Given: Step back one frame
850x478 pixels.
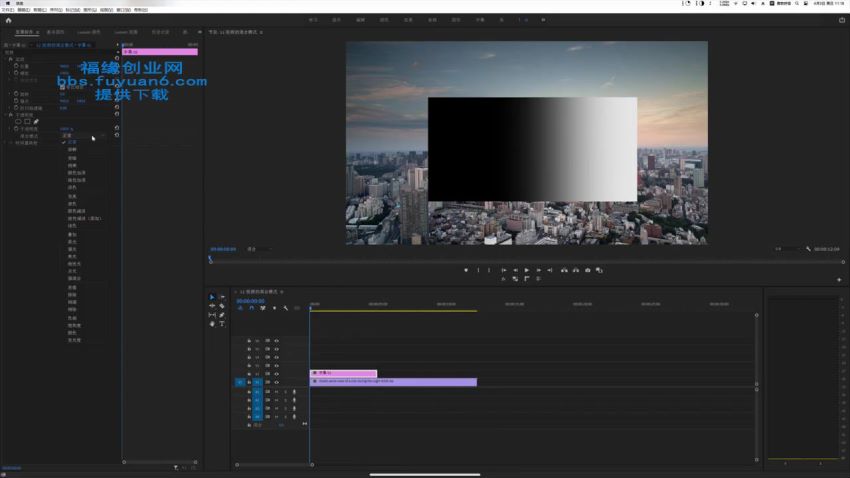Looking at the screenshot, I should coord(516,270).
